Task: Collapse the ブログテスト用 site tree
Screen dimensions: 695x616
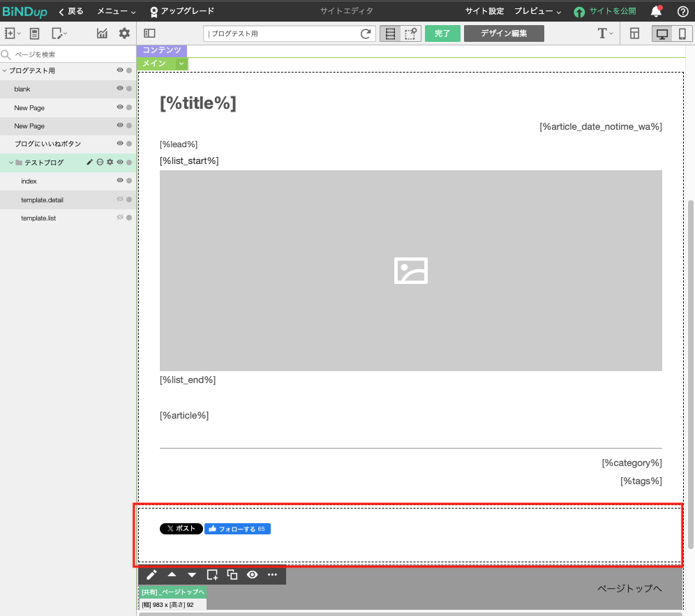Action: point(4,70)
